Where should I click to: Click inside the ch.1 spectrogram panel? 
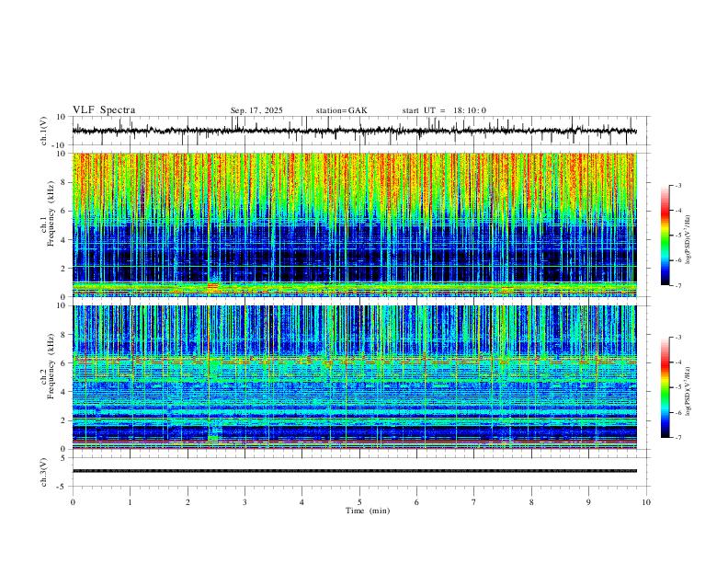point(354,224)
